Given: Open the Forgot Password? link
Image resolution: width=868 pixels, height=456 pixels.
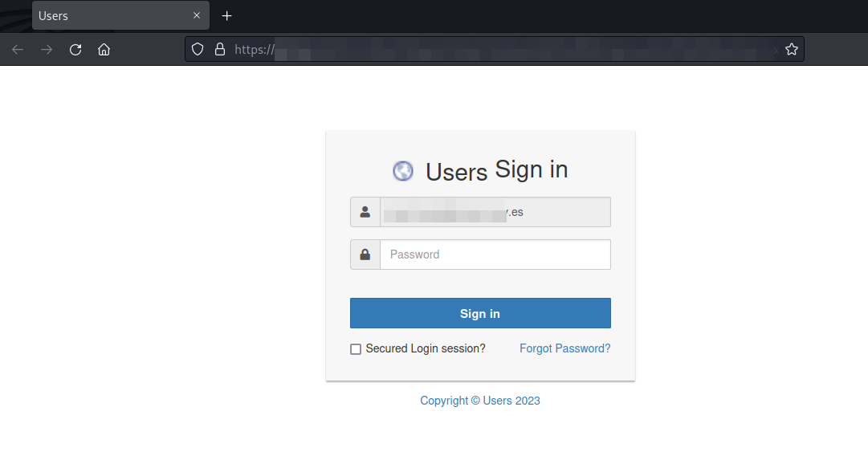Looking at the screenshot, I should (564, 348).
